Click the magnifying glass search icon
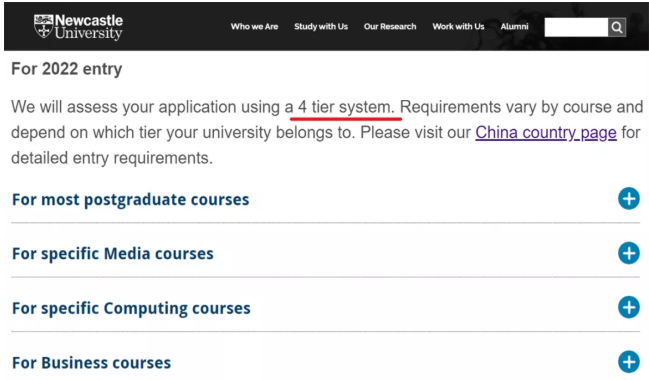 click(x=617, y=27)
